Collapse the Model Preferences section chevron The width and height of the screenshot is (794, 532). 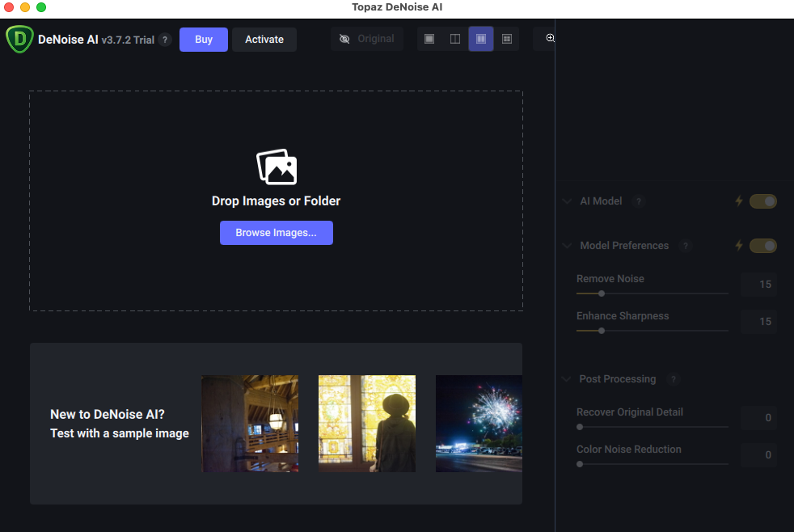point(567,246)
